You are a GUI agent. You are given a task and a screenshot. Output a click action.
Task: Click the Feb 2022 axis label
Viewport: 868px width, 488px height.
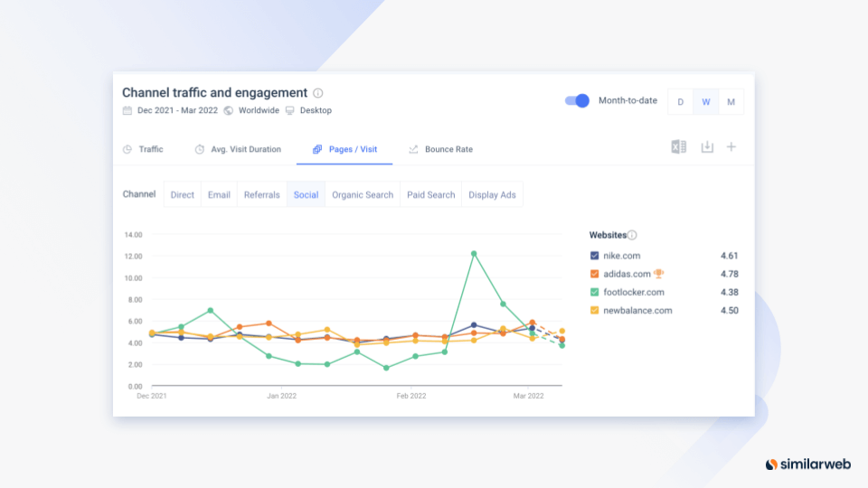pyautogui.click(x=411, y=396)
